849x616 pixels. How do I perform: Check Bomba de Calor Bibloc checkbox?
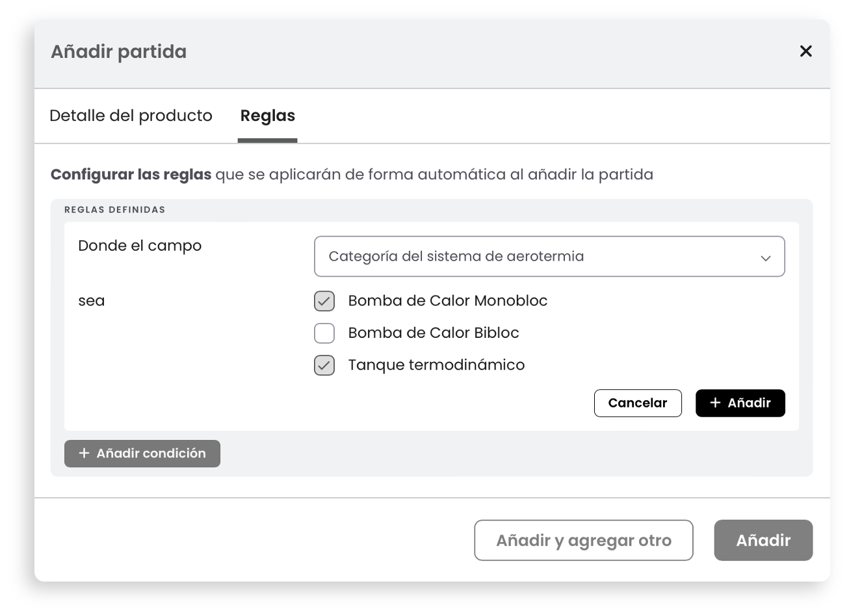(x=324, y=333)
